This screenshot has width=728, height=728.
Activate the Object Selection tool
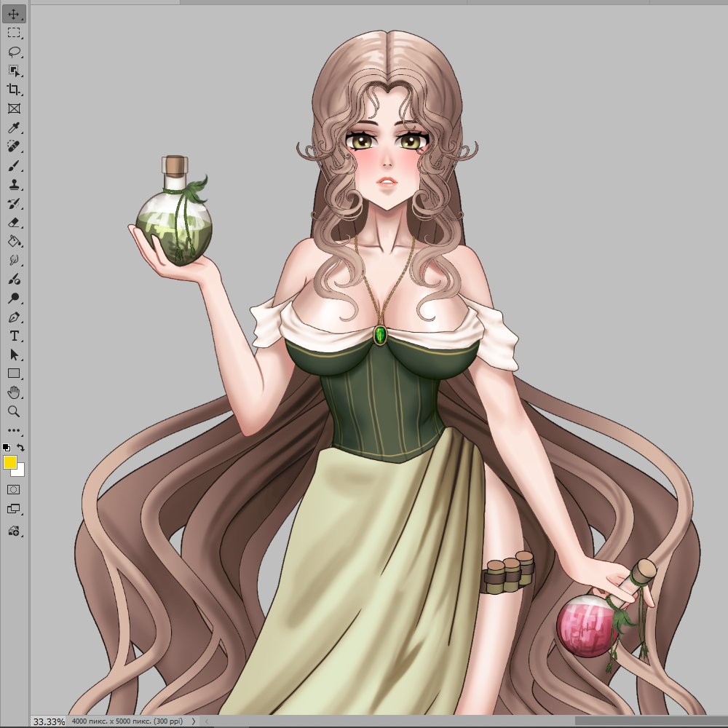(14, 71)
